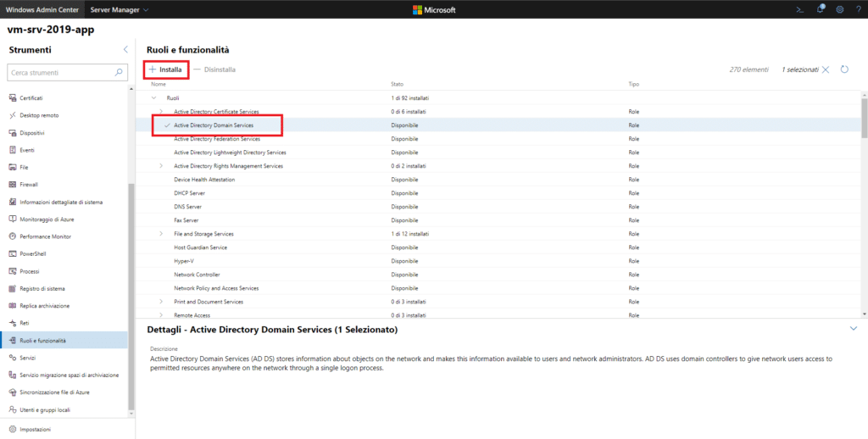Open the Performance Monitor icon
Image resolution: width=868 pixels, height=439 pixels.
pyautogui.click(x=13, y=236)
